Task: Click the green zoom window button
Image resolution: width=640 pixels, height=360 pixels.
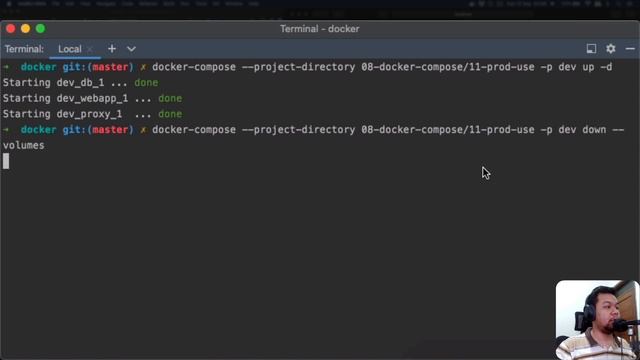Action: 40,29
